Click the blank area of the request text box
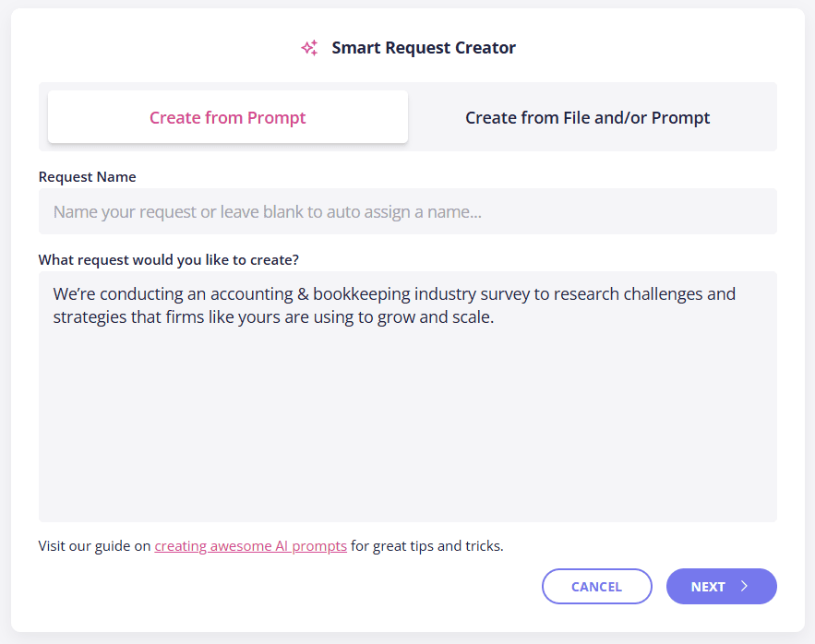Screen dimensions: 815x644 (x=407, y=424)
